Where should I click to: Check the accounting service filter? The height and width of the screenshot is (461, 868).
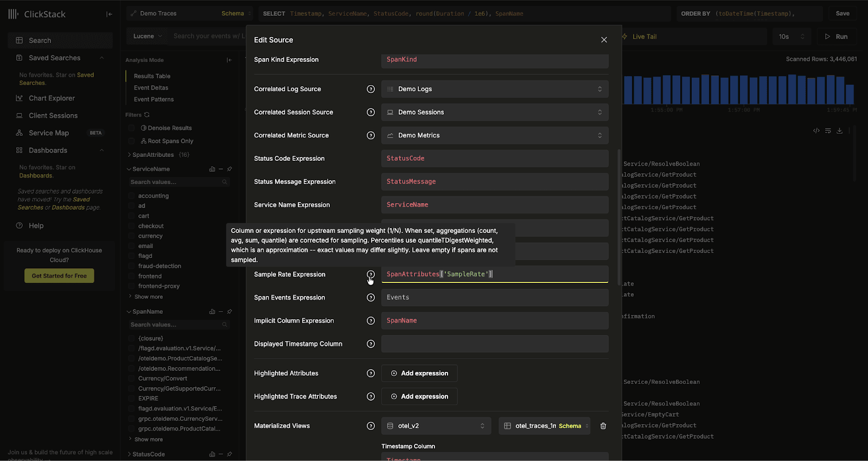click(131, 196)
